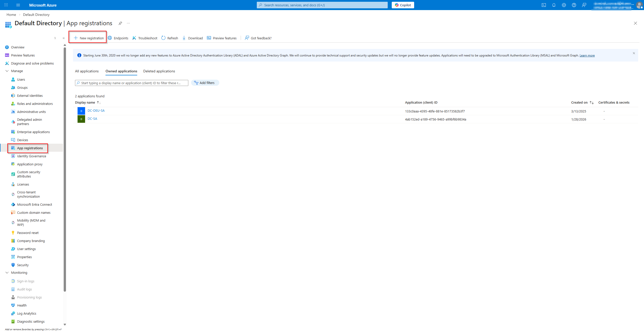644x332 pixels.
Task: Switch to Deleted applications tab
Action: [159, 71]
